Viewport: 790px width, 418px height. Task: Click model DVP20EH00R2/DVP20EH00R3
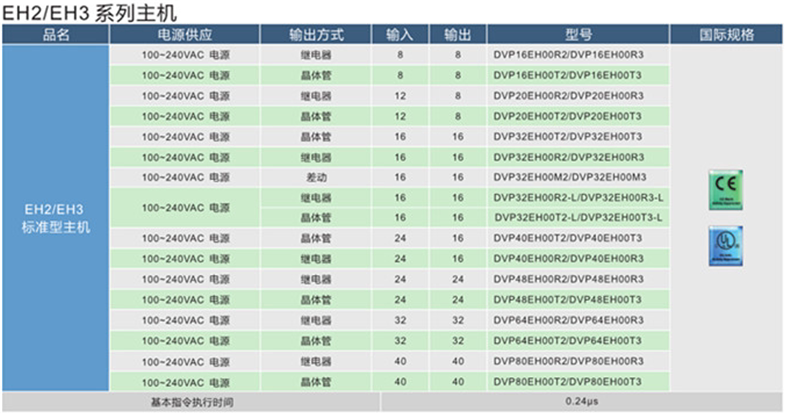[x=568, y=96]
